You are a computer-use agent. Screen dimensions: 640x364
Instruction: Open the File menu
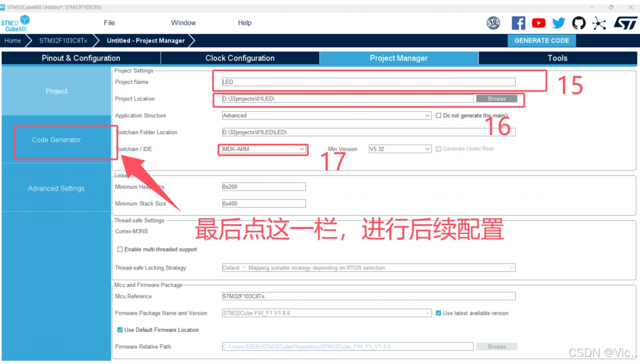109,23
